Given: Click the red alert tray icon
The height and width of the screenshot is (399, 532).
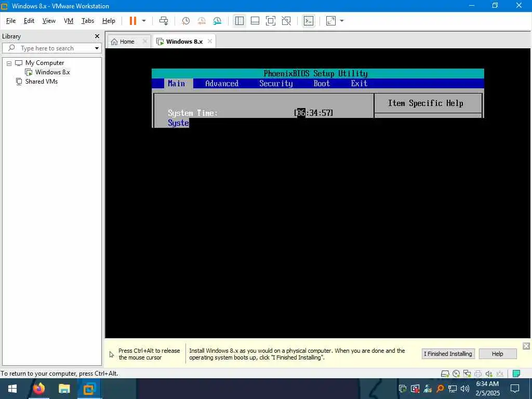Looking at the screenshot, I should point(415,389).
